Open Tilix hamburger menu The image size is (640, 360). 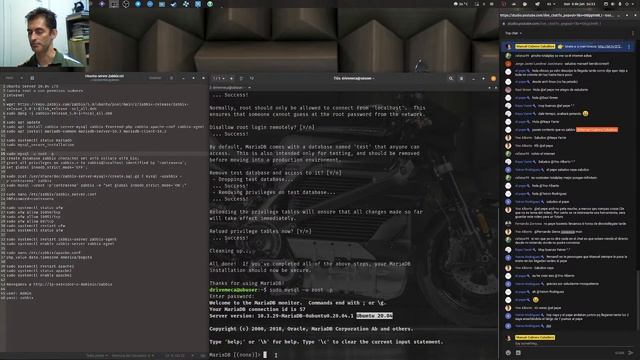click(461, 78)
